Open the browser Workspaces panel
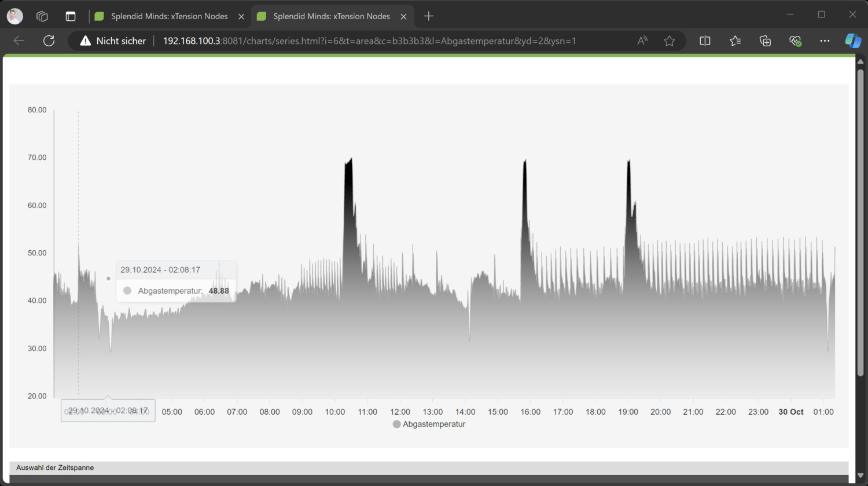This screenshot has height=486, width=868. pyautogui.click(x=42, y=16)
